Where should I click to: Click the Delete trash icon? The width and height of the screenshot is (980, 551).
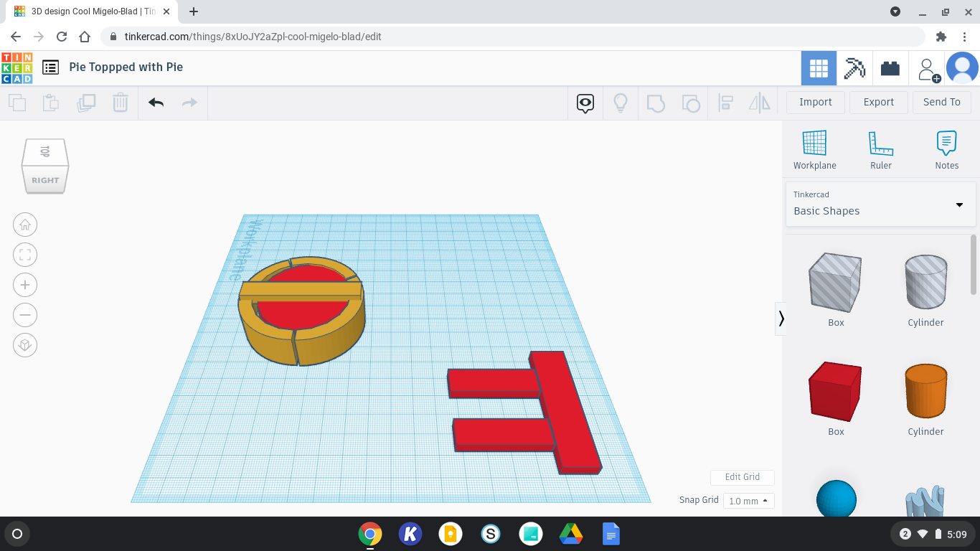(x=121, y=103)
